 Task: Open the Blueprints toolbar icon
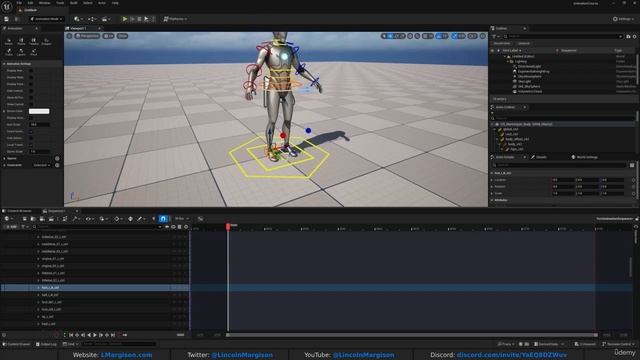(x=92, y=19)
